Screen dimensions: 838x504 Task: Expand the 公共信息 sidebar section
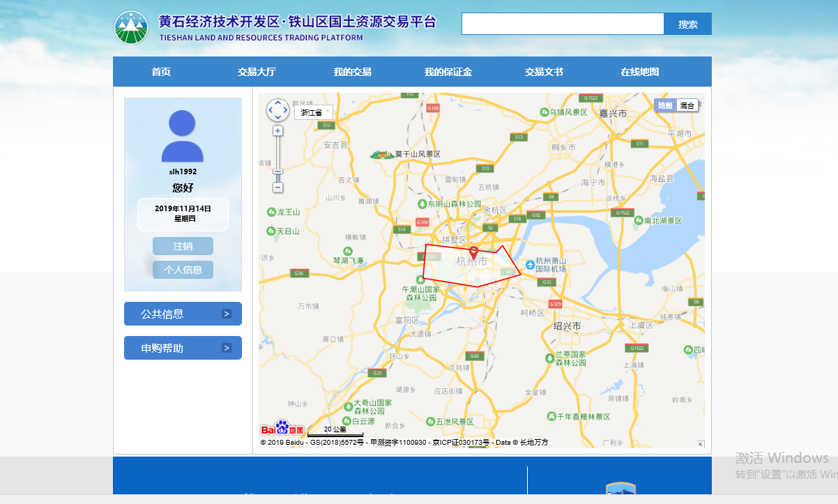(x=183, y=314)
